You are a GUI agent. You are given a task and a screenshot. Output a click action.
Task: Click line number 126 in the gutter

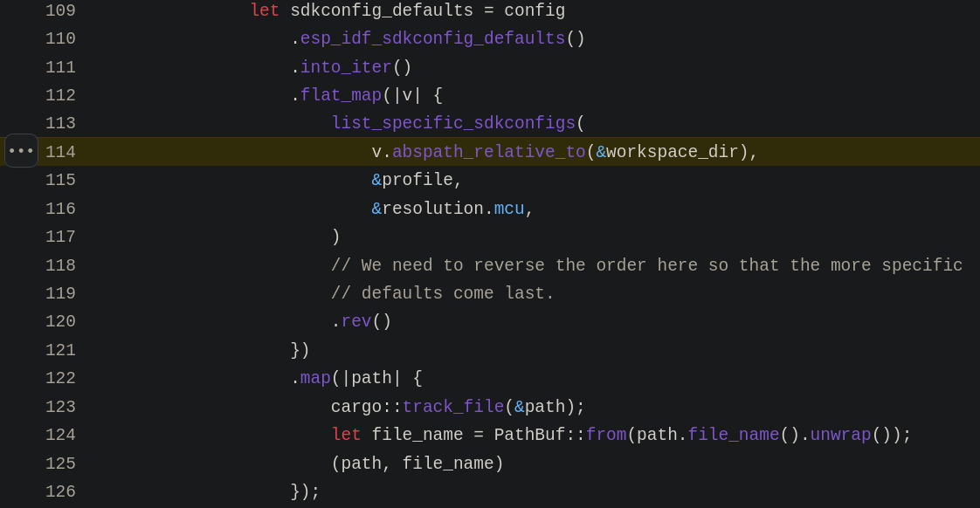click(60, 491)
